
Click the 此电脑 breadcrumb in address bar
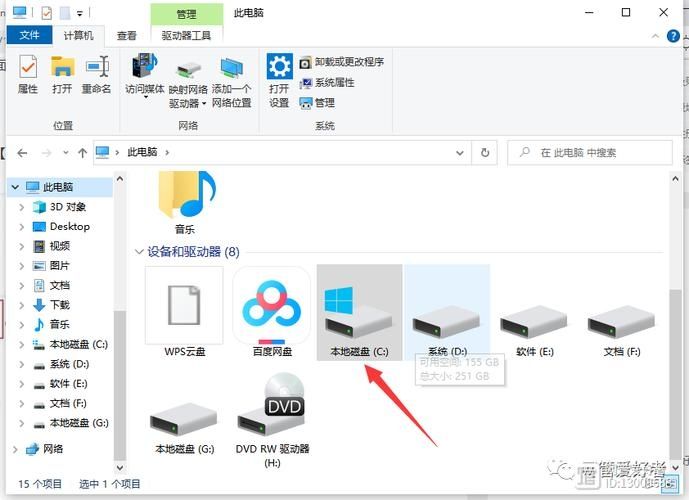click(x=142, y=152)
